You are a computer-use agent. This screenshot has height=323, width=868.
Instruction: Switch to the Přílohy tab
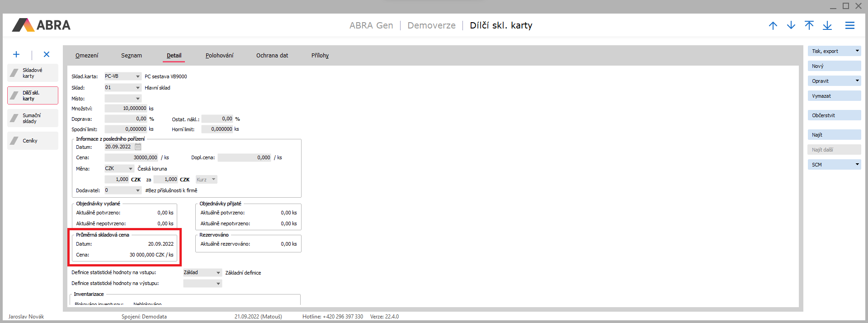pos(320,56)
